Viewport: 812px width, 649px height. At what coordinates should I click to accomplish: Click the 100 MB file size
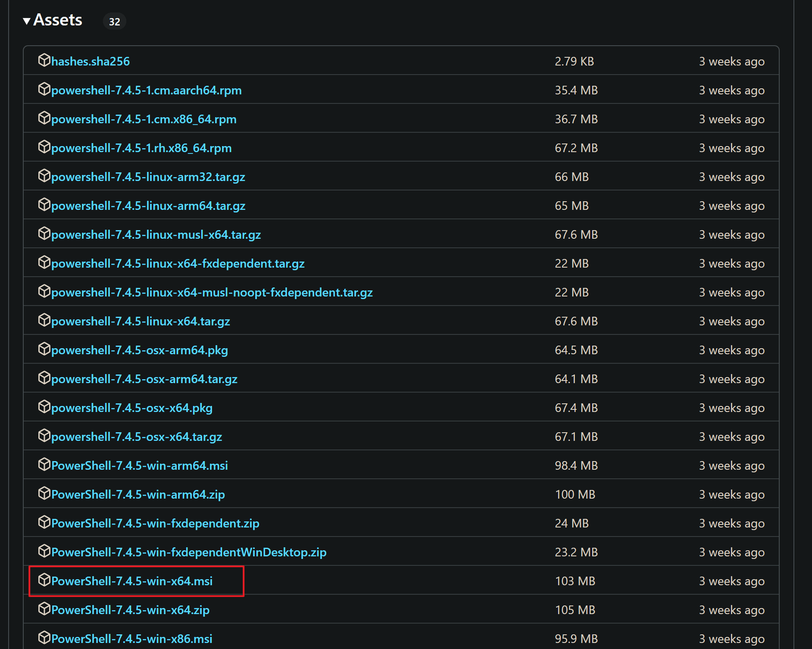click(575, 494)
